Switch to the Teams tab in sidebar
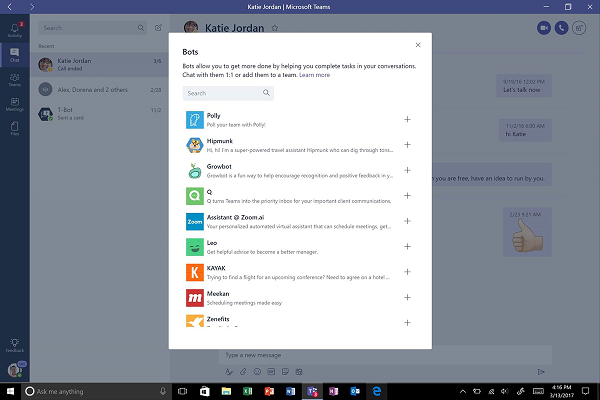Screen dimensions: 600x400 pyautogui.click(x=14, y=82)
